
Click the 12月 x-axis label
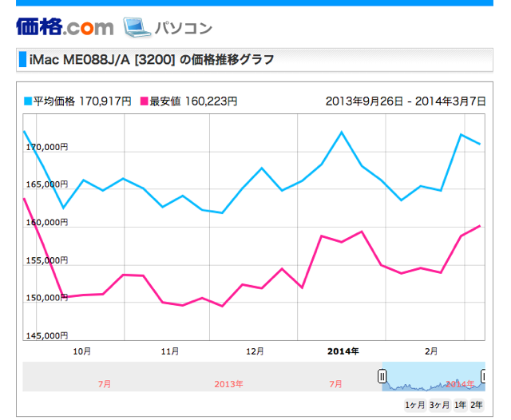point(255,351)
